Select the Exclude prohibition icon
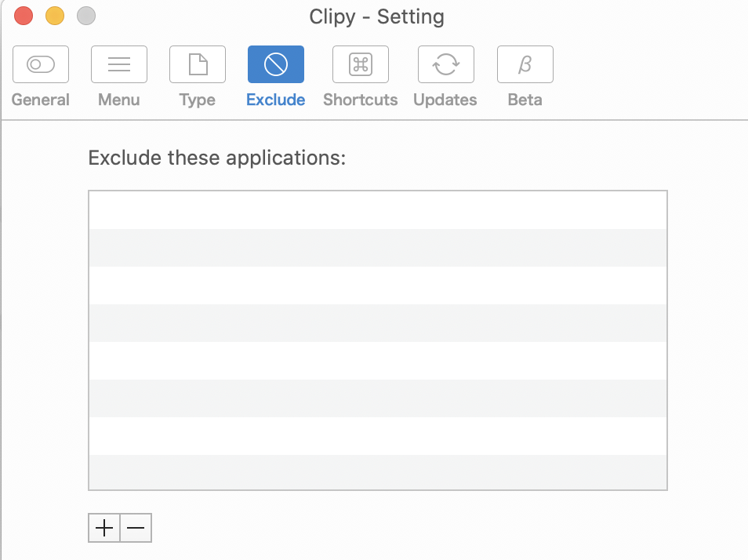Screen dimensions: 748x560 276,64
